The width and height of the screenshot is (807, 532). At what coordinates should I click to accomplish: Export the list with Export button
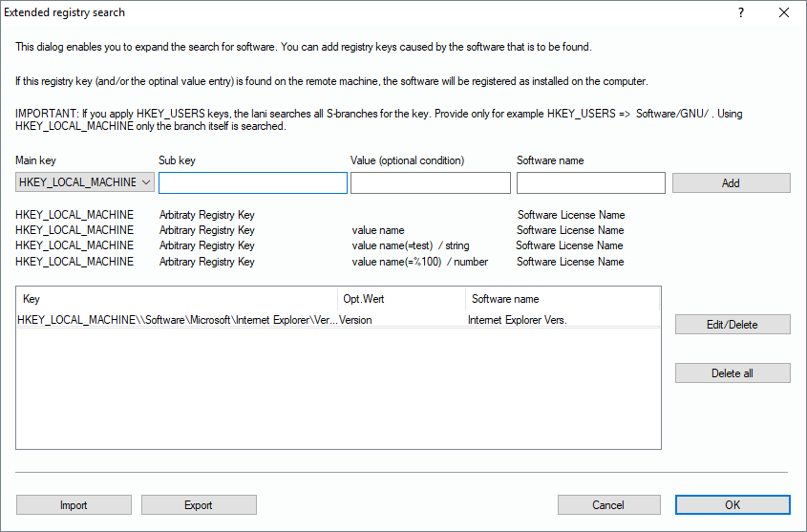tap(199, 505)
